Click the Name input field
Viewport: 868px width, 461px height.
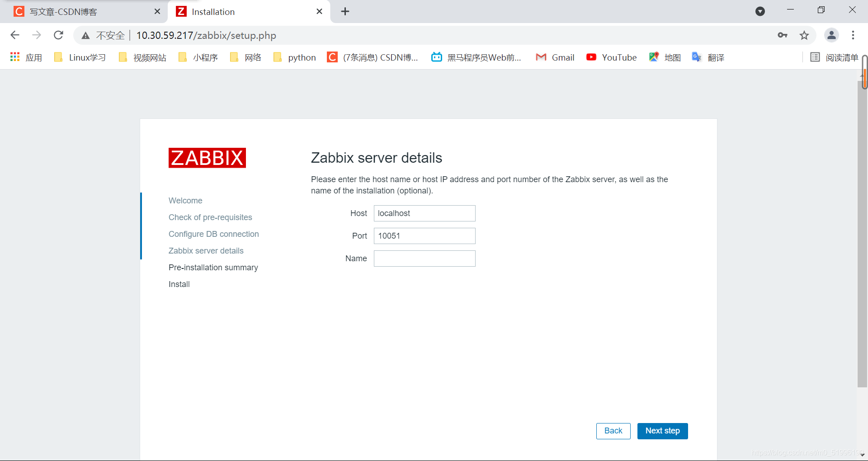pos(425,259)
